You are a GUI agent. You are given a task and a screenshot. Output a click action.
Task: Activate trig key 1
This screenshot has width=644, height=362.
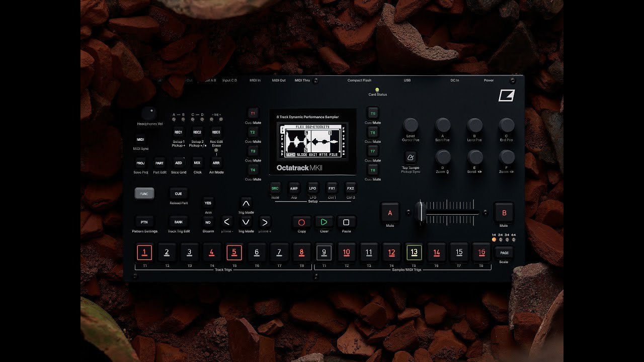pyautogui.click(x=144, y=252)
